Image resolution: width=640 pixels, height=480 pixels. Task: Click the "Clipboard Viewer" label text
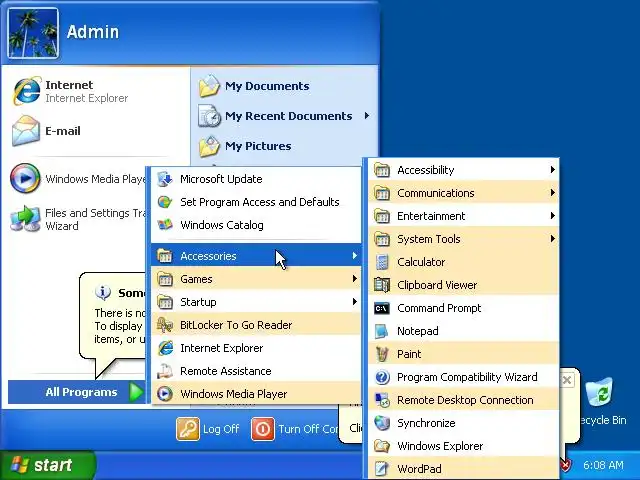point(437,285)
